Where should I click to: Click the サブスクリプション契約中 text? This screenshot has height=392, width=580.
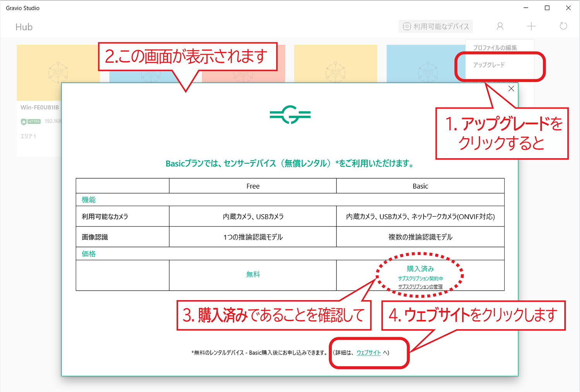click(x=420, y=278)
